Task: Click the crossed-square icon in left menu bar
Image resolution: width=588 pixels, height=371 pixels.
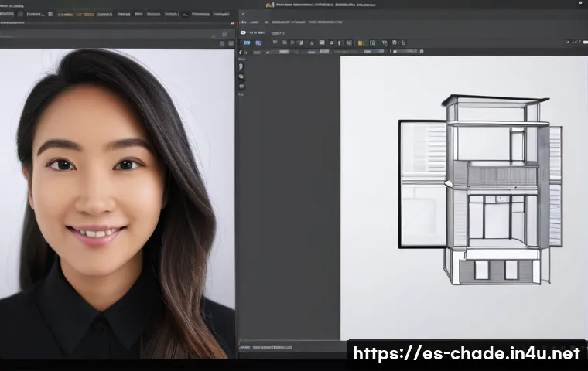Action: [50, 14]
